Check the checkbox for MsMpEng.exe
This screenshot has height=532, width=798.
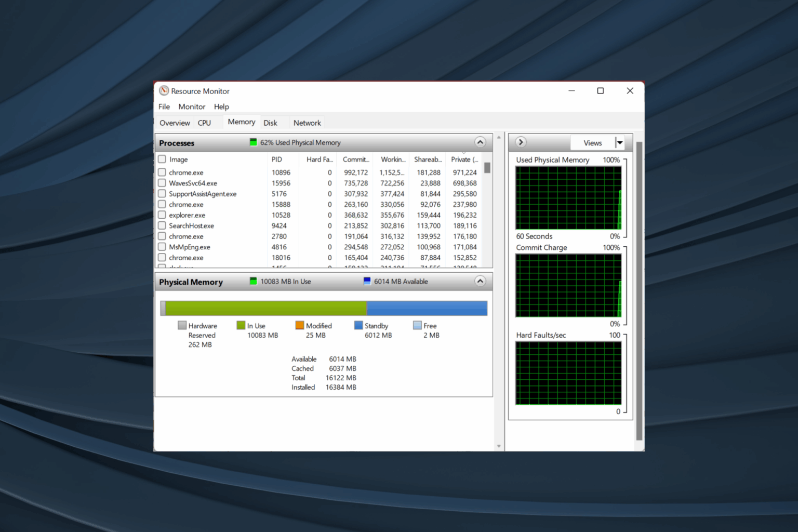click(x=162, y=247)
